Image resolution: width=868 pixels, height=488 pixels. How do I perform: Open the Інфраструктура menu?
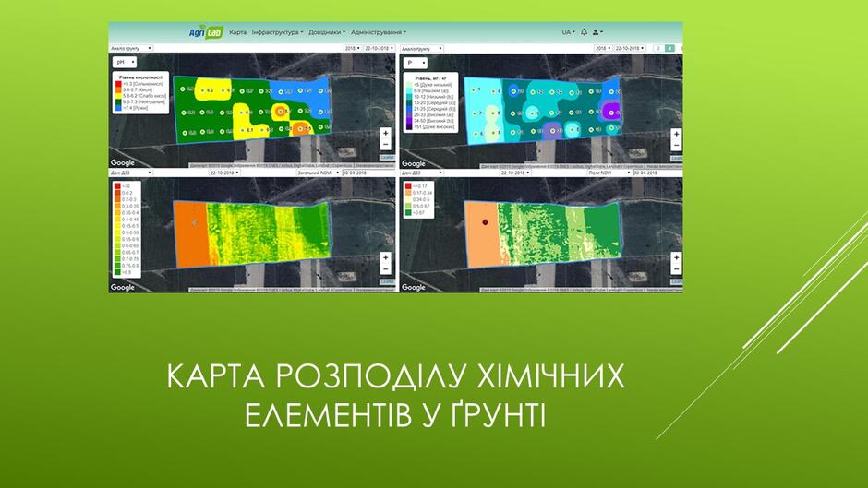[277, 32]
